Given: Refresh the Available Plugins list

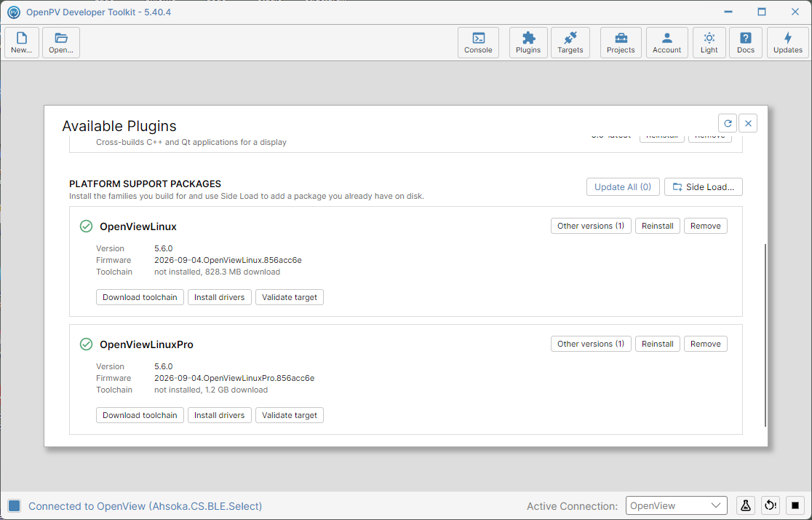Looking at the screenshot, I should click(728, 123).
